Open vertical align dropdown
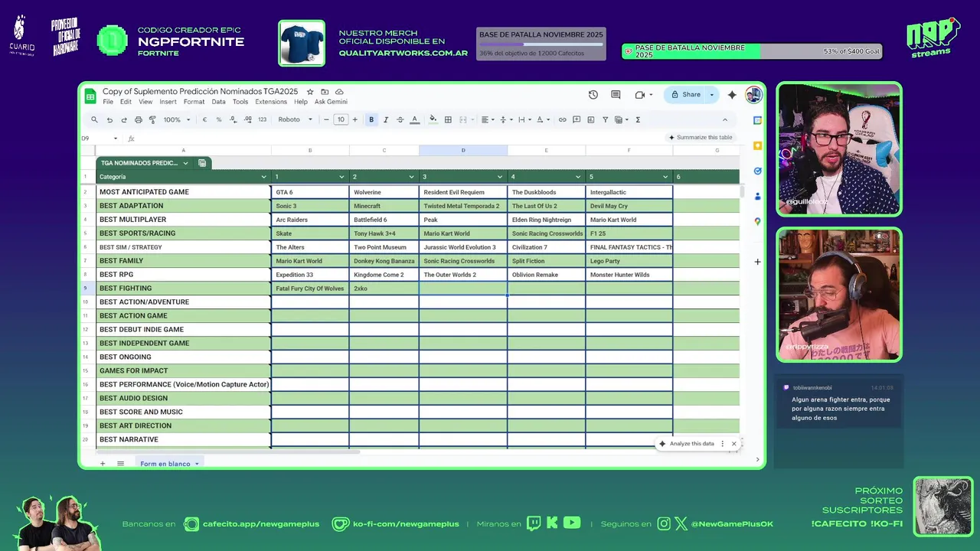This screenshot has width=980, height=551. pos(506,119)
